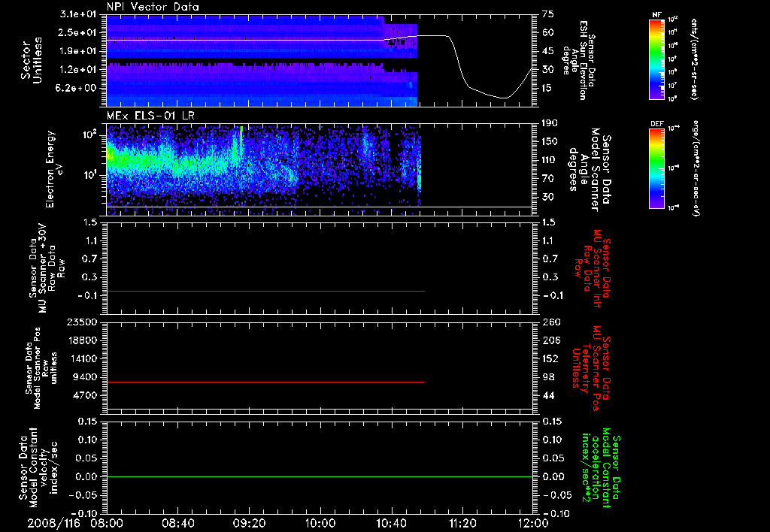Click the "75" sun elevation tick label
The height and width of the screenshot is (532, 770).
click(547, 14)
